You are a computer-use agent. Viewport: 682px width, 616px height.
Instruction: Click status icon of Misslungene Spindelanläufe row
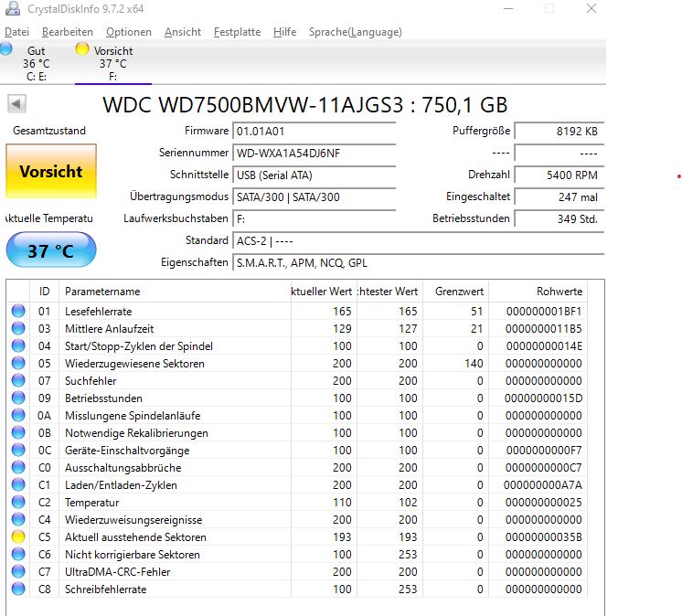[18, 415]
